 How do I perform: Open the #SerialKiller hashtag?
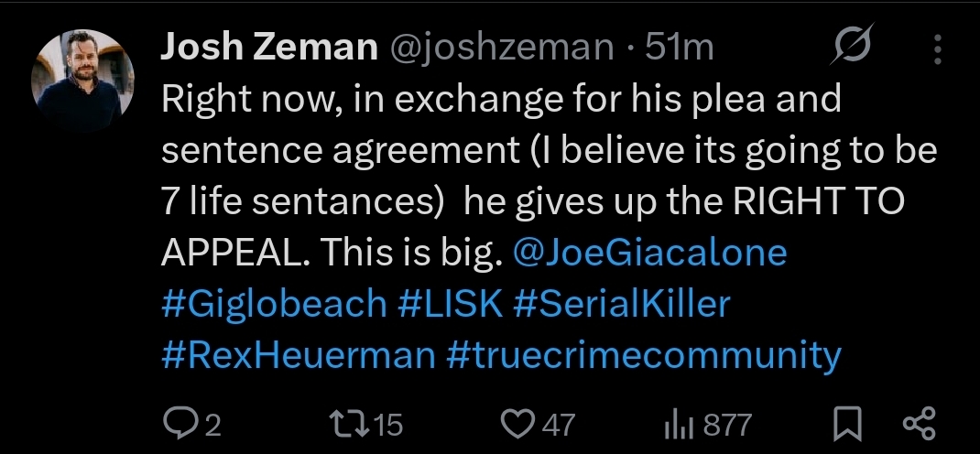click(622, 304)
